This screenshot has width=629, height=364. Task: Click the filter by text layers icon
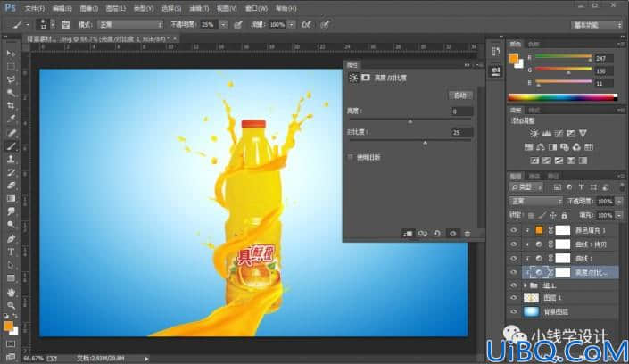pyautogui.click(x=581, y=187)
